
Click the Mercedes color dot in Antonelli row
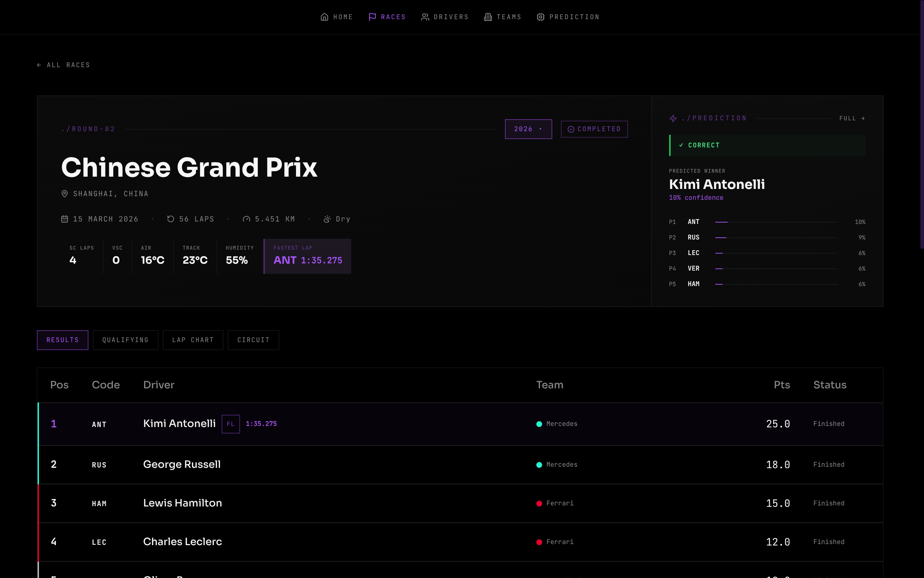click(x=539, y=424)
